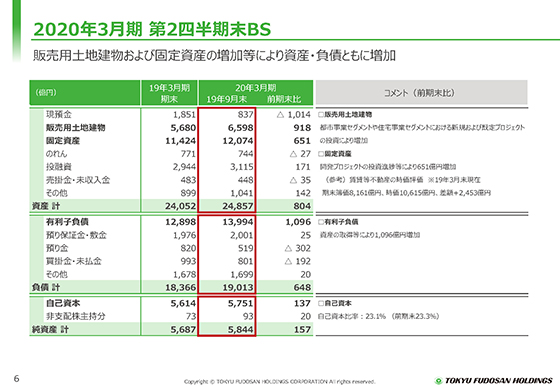Click the 1,699 value cell
Screen dimensions: 560x388
(x=242, y=274)
